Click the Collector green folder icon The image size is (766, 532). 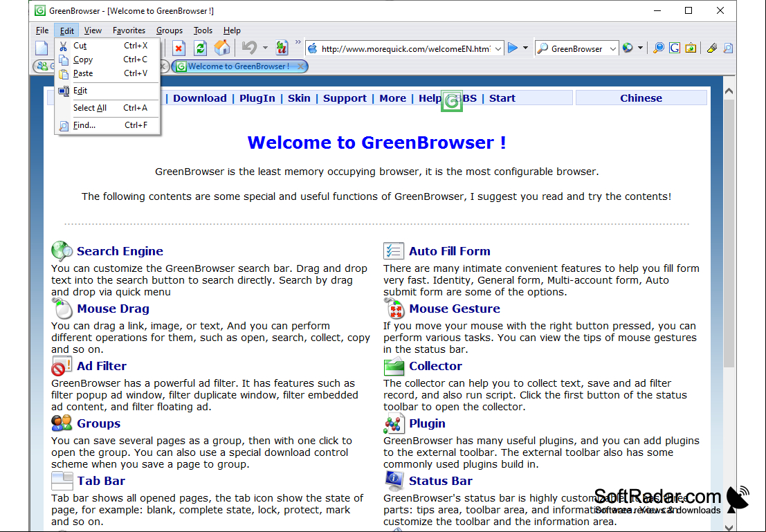click(394, 366)
